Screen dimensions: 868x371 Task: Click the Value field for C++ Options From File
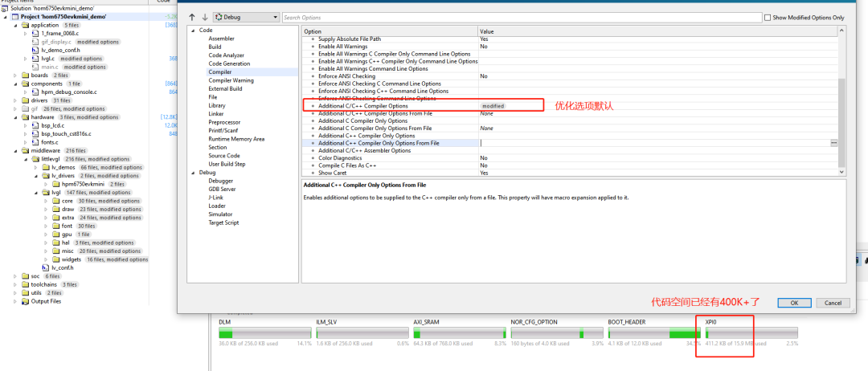coord(654,143)
